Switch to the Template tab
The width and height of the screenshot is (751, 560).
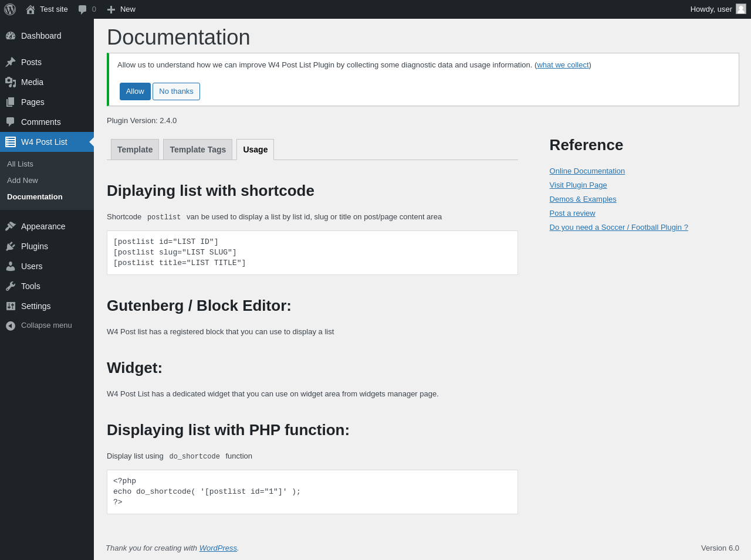tap(135, 150)
